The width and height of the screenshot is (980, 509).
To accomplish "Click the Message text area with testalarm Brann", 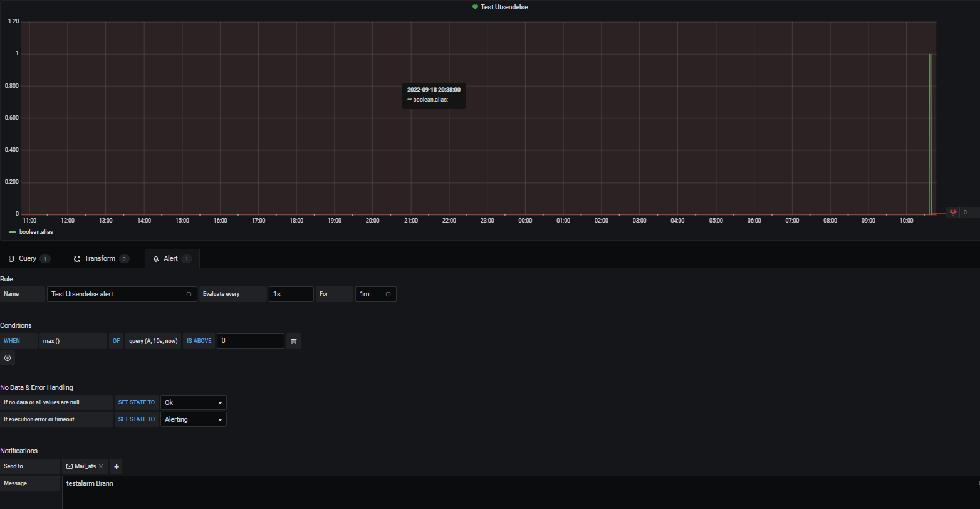I will [x=521, y=492].
